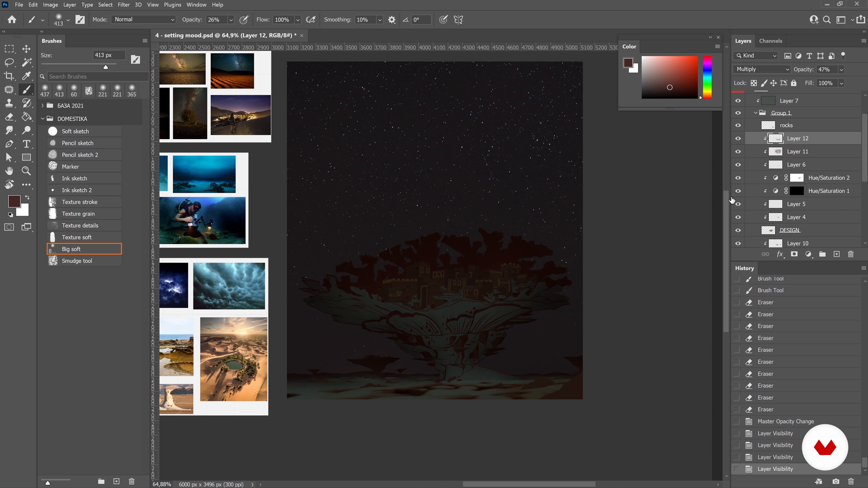The width and height of the screenshot is (868, 488).
Task: Open smoothing options gear icon
Action: (x=392, y=19)
